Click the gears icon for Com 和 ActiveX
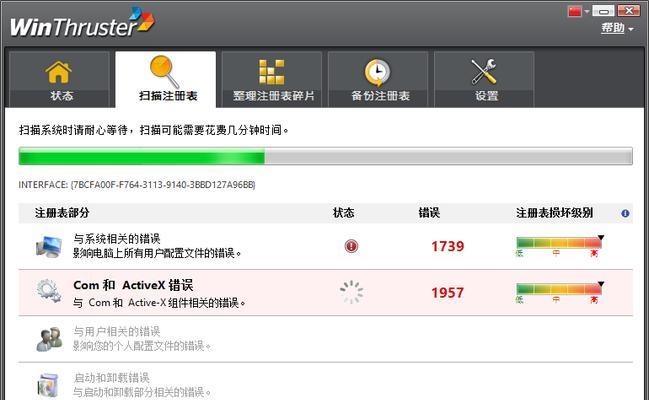649x400 pixels. [x=49, y=291]
